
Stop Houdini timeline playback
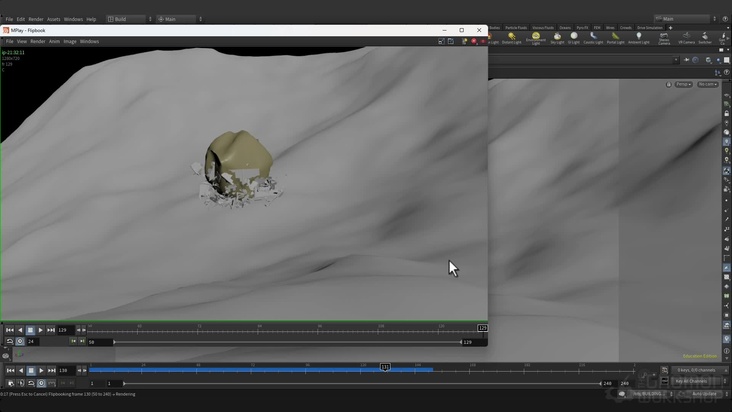pyautogui.click(x=31, y=370)
